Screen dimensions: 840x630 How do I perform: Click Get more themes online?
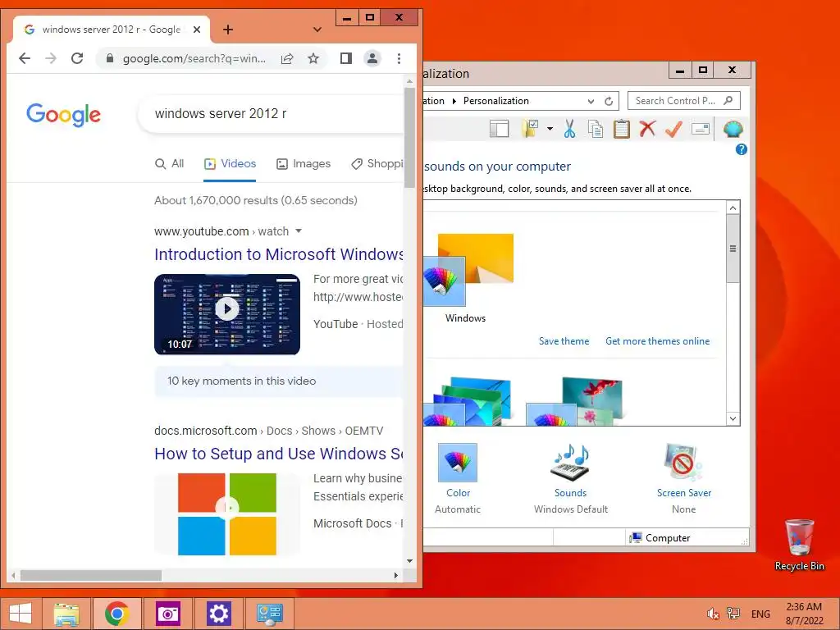657,341
